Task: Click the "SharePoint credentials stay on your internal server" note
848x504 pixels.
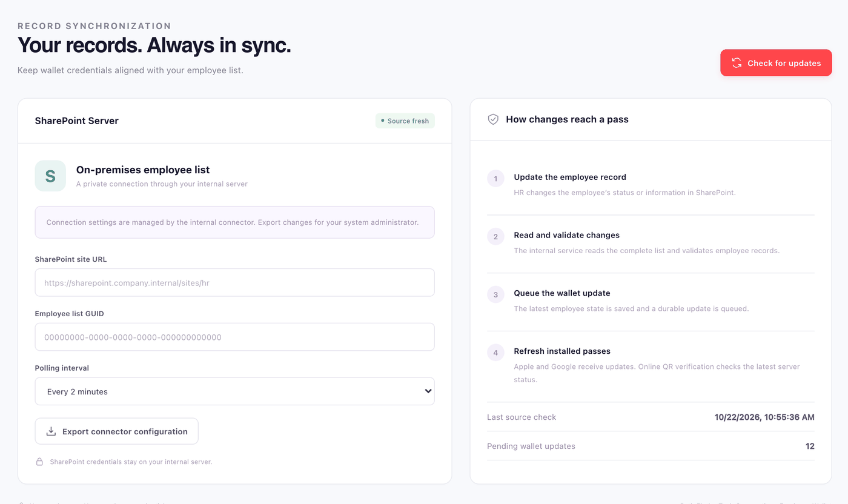Action: click(x=131, y=462)
